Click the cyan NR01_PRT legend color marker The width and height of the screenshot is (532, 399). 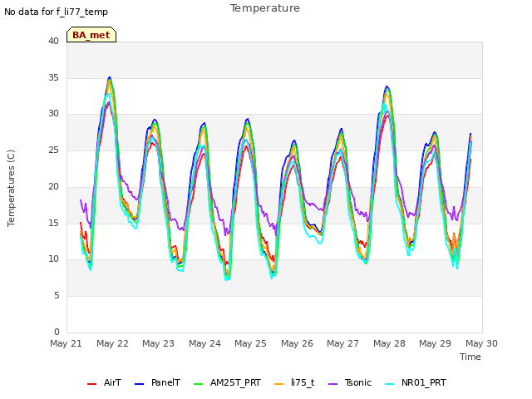click(390, 384)
